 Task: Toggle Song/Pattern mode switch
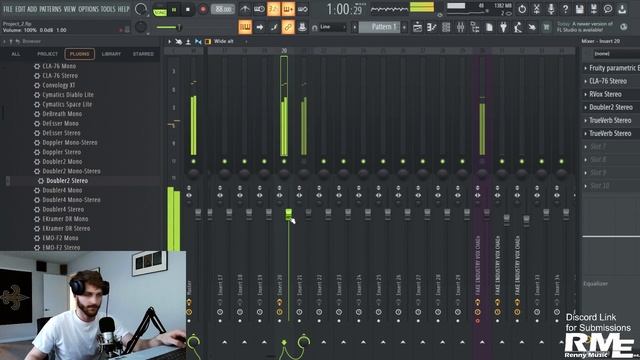160,9
